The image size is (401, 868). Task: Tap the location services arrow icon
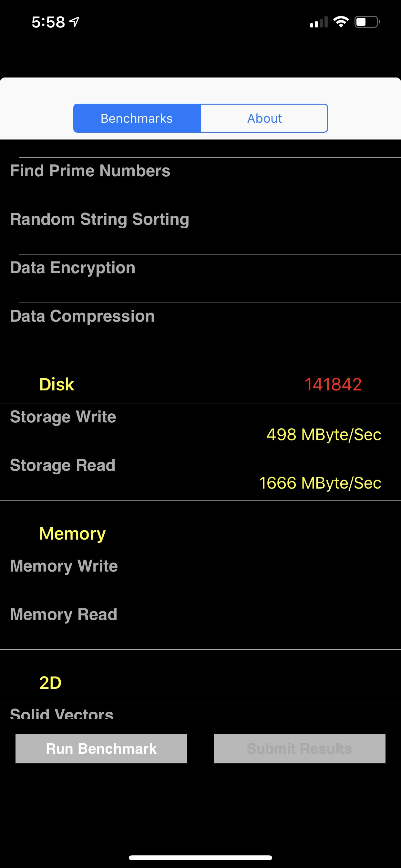74,22
